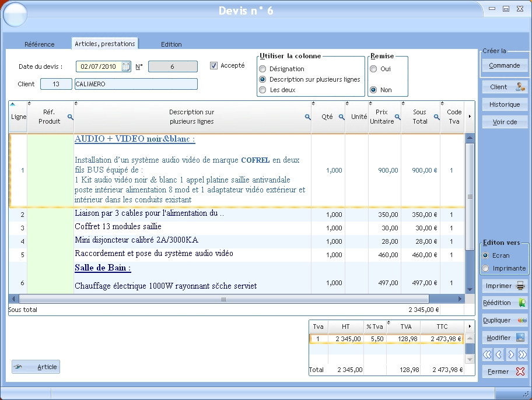Open the Edition tab
532x400 pixels.
(x=171, y=44)
